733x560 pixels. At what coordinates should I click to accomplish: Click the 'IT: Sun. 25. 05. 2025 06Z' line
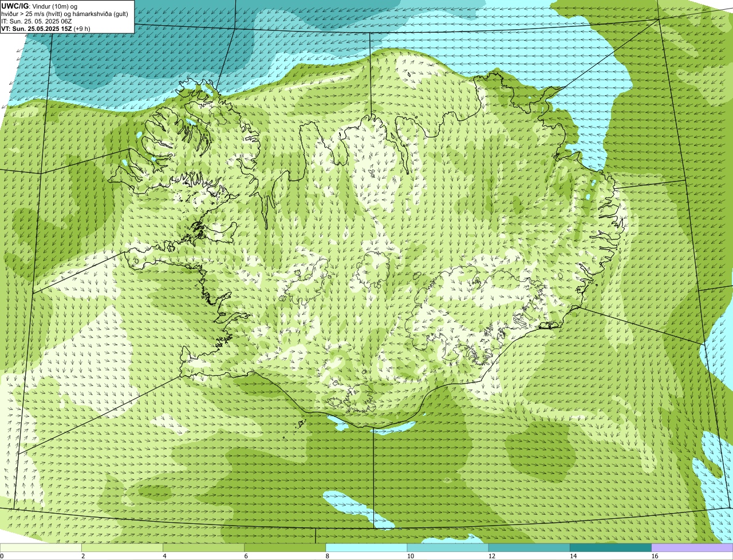pos(36,21)
